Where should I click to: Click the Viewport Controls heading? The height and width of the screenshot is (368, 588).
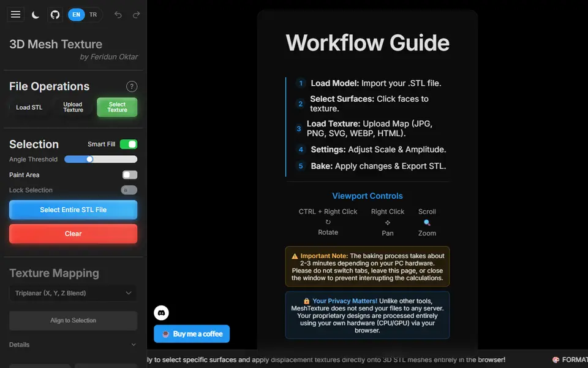367,196
